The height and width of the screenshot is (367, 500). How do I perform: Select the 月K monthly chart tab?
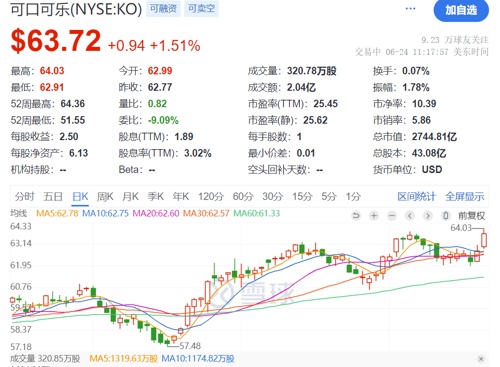(130, 197)
